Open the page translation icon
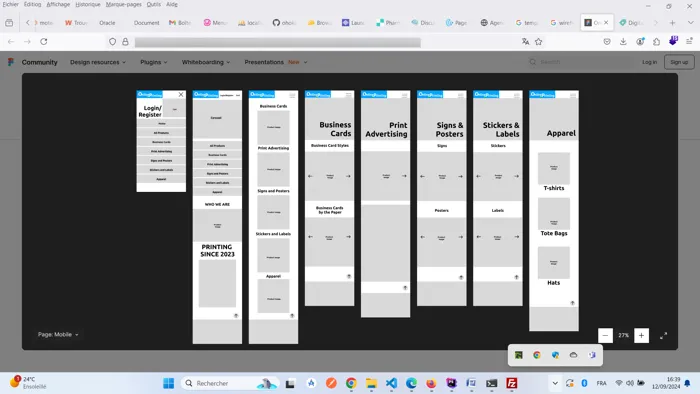 (x=525, y=41)
